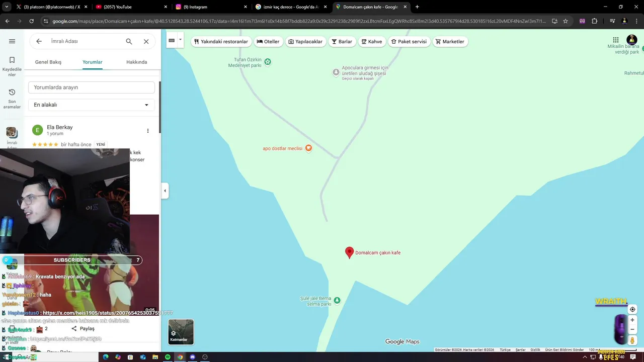Click the Apoculara girmesi için şişesi marker
Image resolution: width=644 pixels, height=362 pixels.
tap(336, 72)
